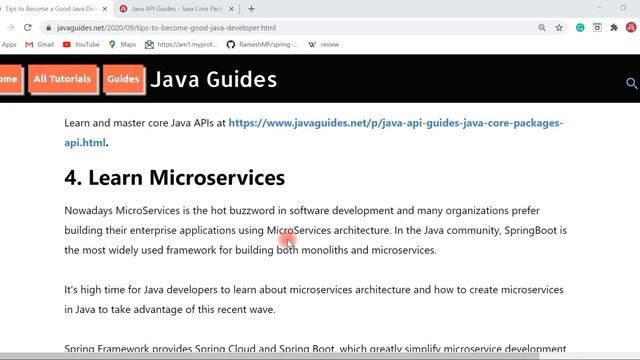Click the horizontal scrollbar at page bottom
640x360 pixels.
[269, 356]
